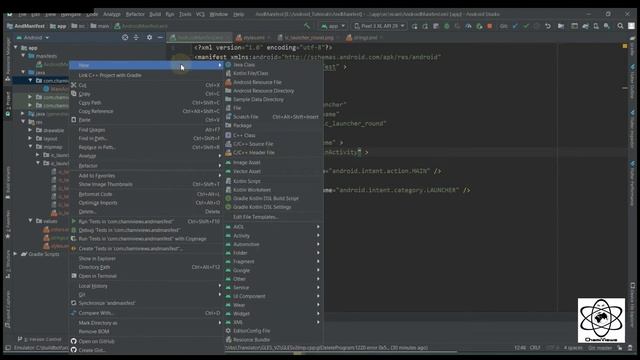Open the Android project view dropdown
This screenshot has height=360, width=640.
coord(33,38)
